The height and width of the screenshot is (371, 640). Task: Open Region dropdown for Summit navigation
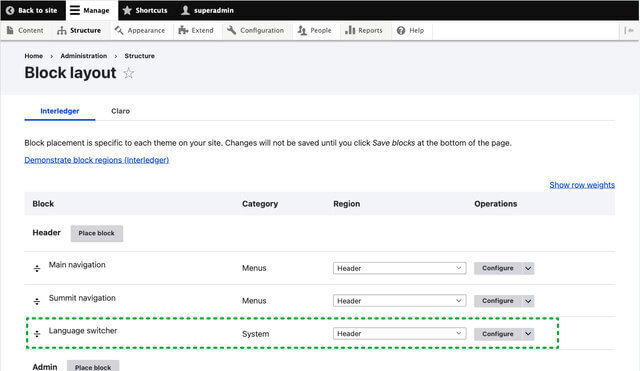(400, 301)
